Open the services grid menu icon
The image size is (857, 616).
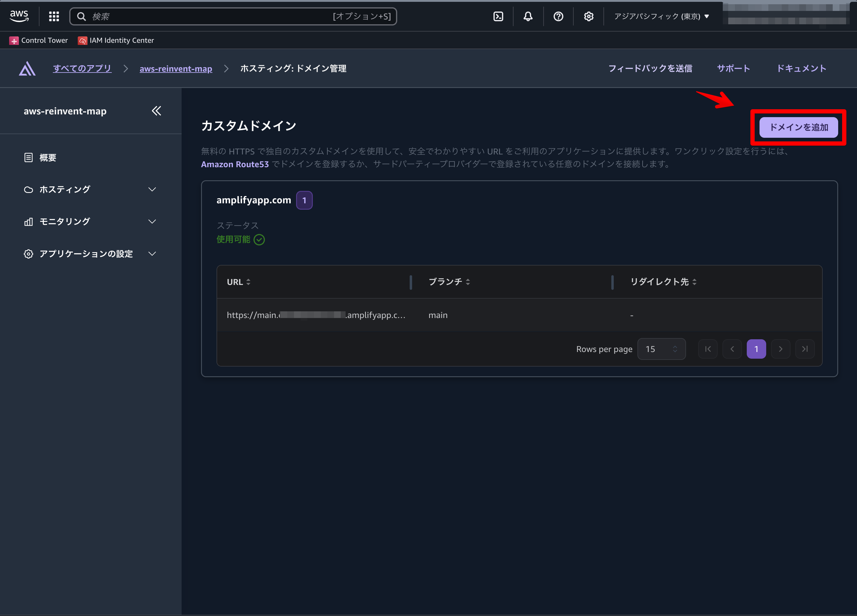[54, 16]
